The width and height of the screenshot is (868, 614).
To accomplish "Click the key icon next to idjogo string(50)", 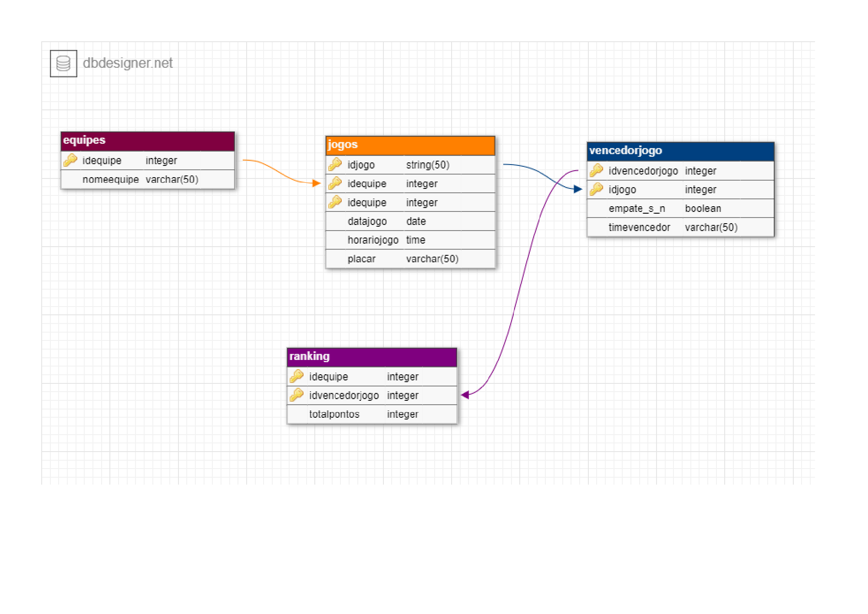I will [335, 165].
